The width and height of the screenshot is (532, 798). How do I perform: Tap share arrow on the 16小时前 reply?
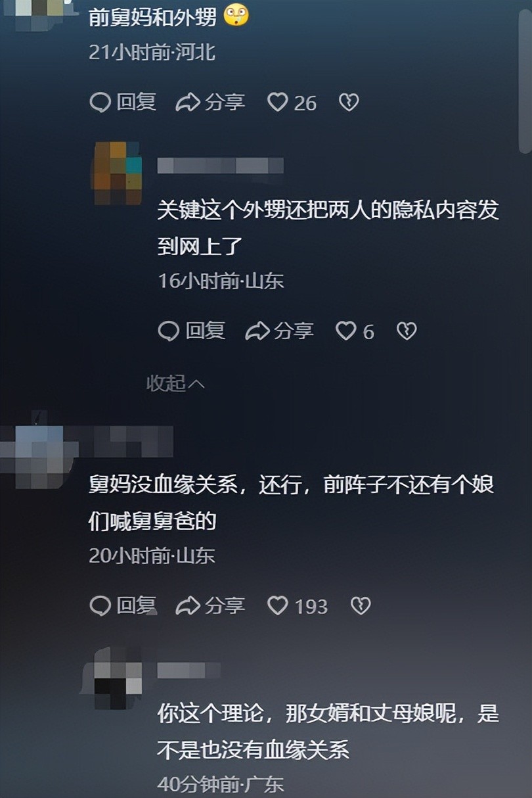pyautogui.click(x=279, y=331)
